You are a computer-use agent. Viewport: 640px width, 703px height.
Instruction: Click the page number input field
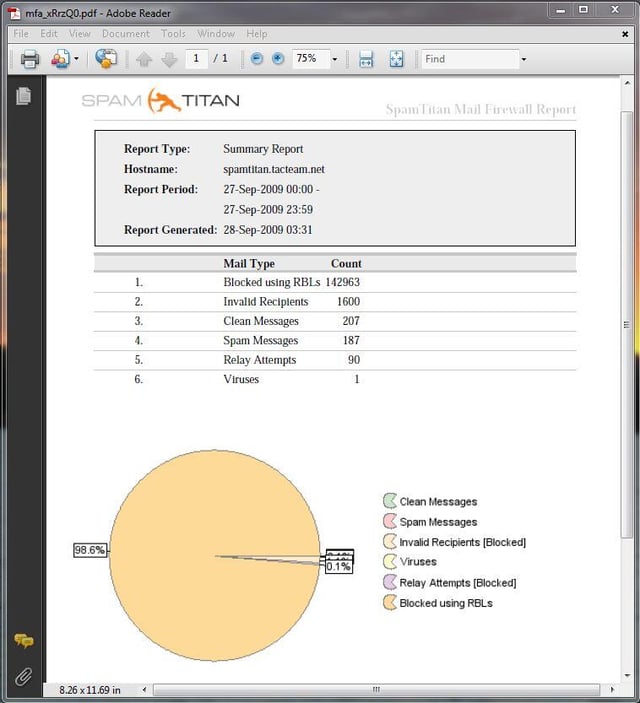[196, 58]
